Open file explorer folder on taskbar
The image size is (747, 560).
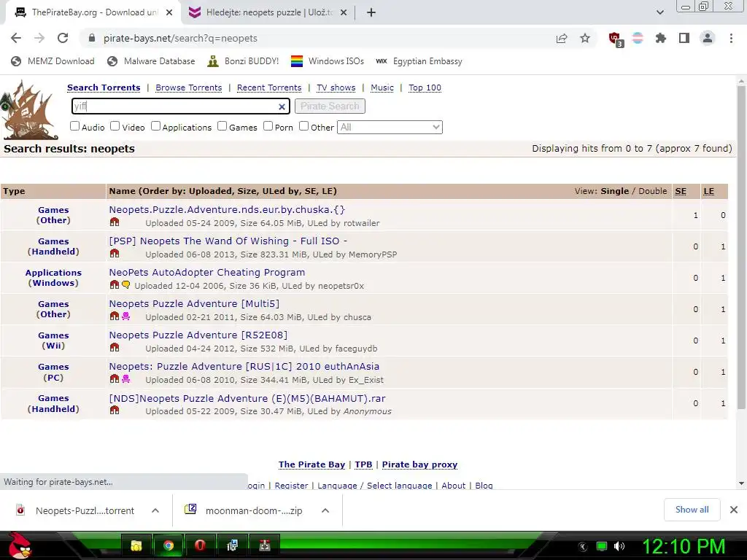136,545
